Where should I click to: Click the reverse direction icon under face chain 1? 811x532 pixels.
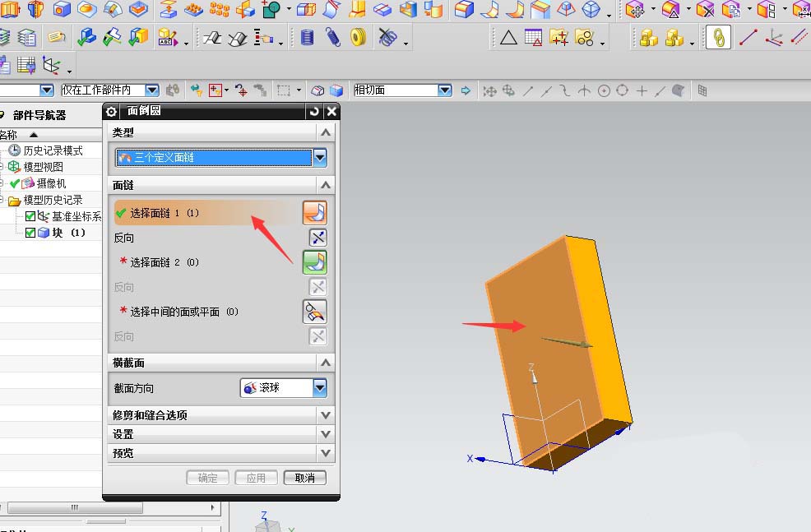click(x=317, y=238)
